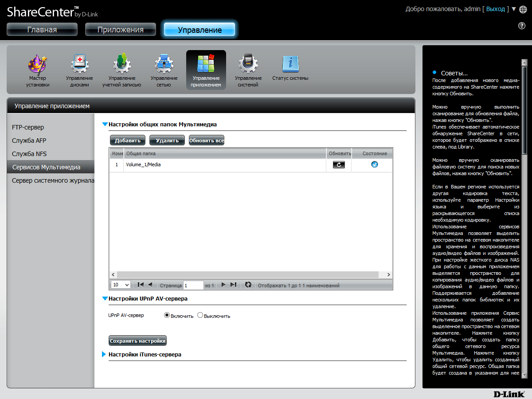This screenshot has width=532, height=399.
Task: Click Сохранить настройки button
Action: (x=137, y=341)
